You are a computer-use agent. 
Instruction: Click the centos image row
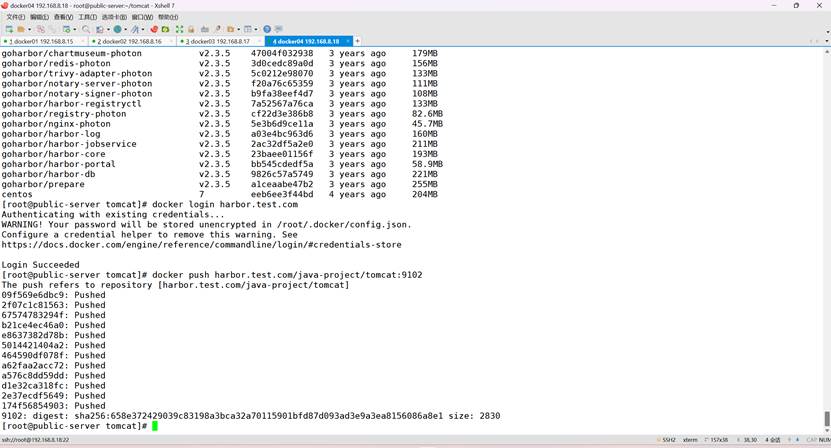coord(219,195)
